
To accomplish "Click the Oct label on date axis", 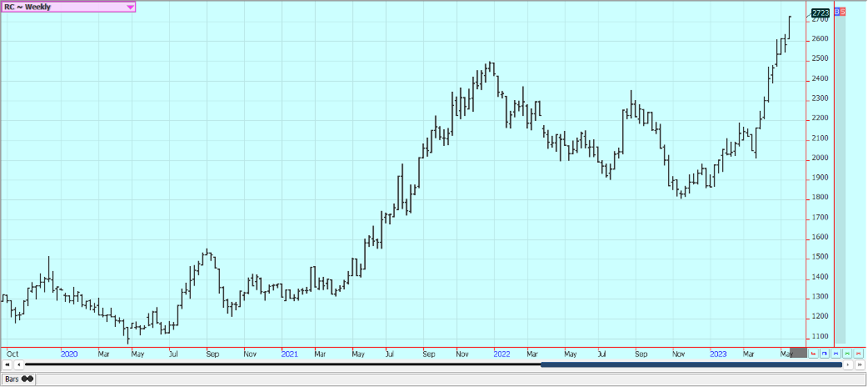I will pyautogui.click(x=12, y=354).
